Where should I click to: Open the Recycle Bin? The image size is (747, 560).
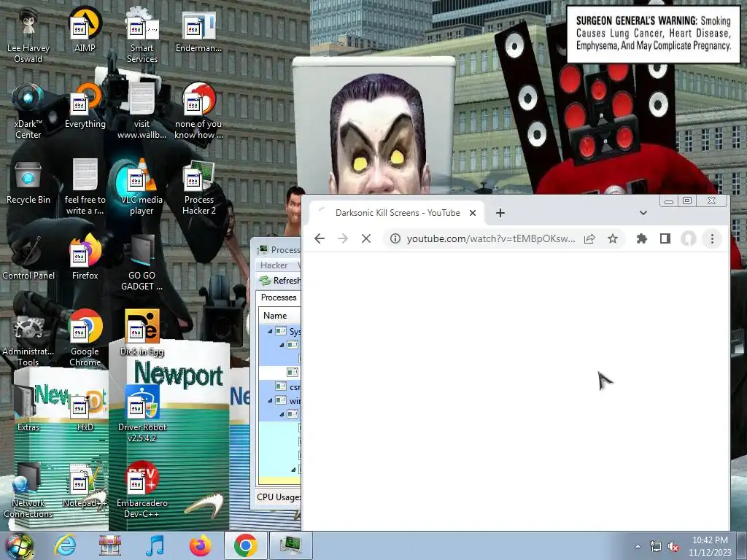point(28,182)
